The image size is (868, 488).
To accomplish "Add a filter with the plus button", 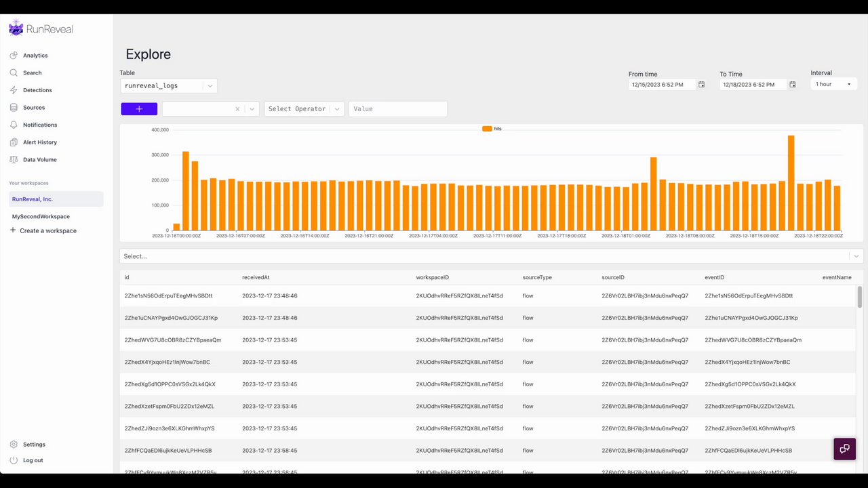I will [x=139, y=109].
